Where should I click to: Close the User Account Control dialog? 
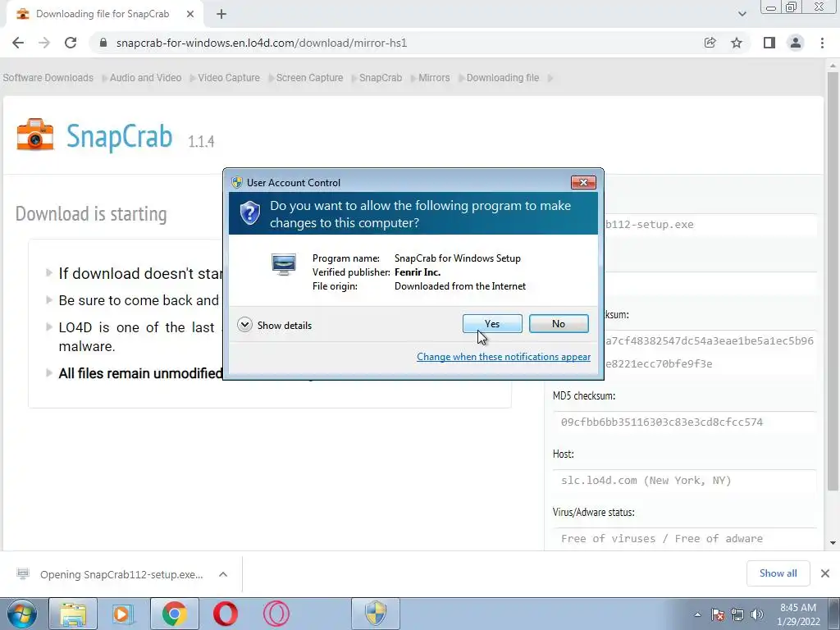pyautogui.click(x=583, y=183)
